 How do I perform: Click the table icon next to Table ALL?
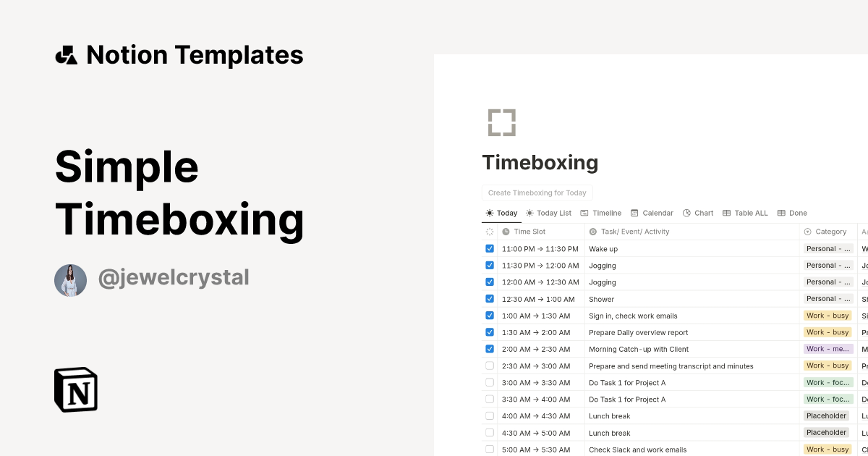[727, 213]
